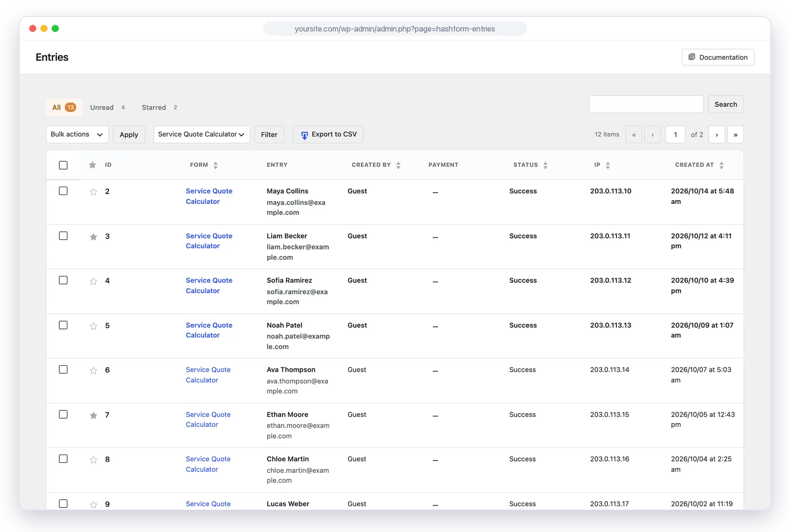Click the Apply button
The image size is (790, 532).
pos(129,134)
